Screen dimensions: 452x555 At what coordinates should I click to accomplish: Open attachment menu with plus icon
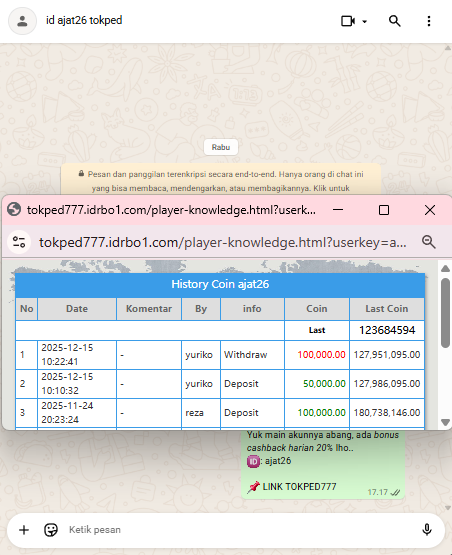click(24, 530)
